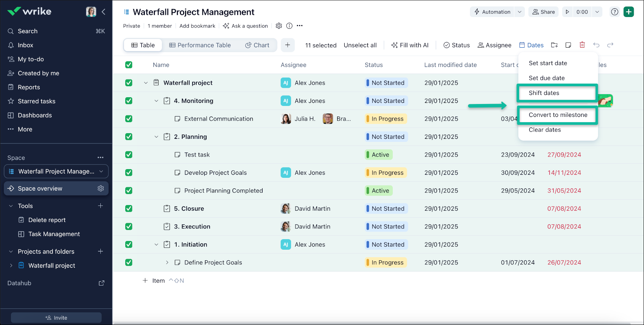Click the move to folder icon
Screen dimensions: 644x325
click(554, 45)
